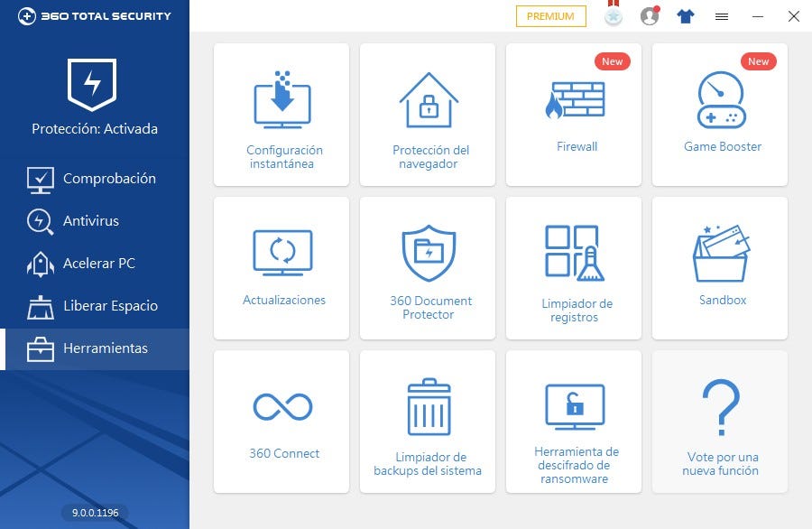Screen dimensions: 812x529
Task: Open the Acelerar PC section
Action: click(93, 264)
